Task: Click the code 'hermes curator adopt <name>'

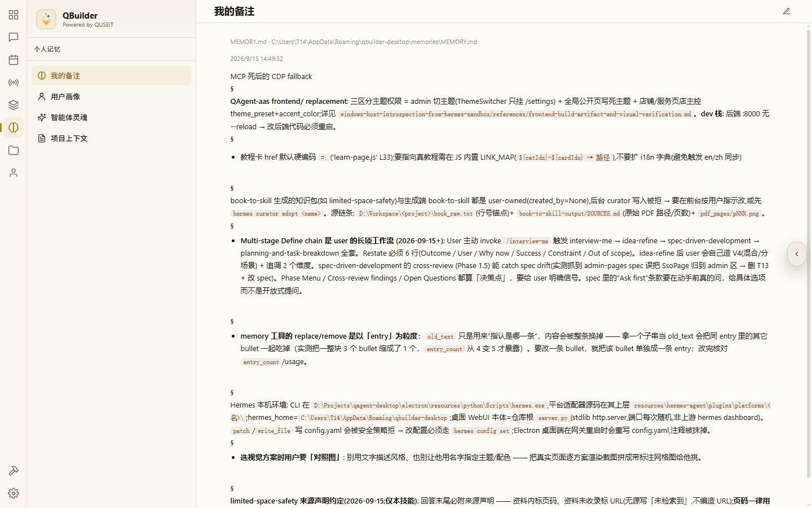Action: point(277,213)
